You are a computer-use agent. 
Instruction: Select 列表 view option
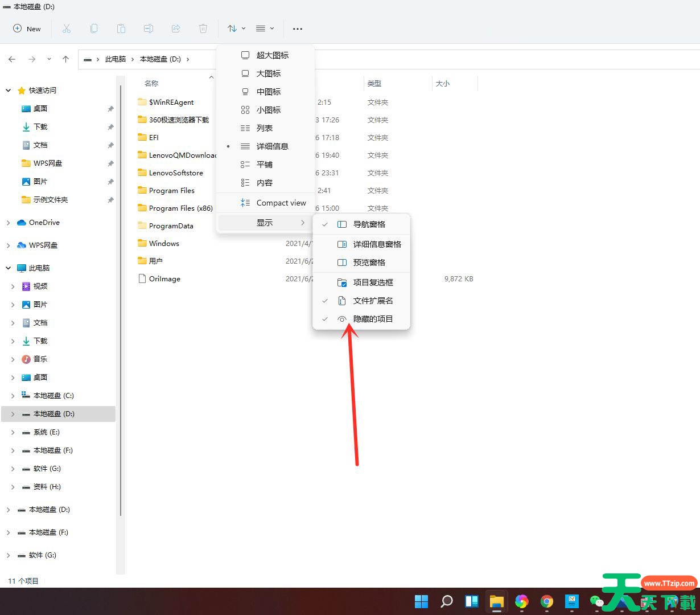pyautogui.click(x=265, y=128)
